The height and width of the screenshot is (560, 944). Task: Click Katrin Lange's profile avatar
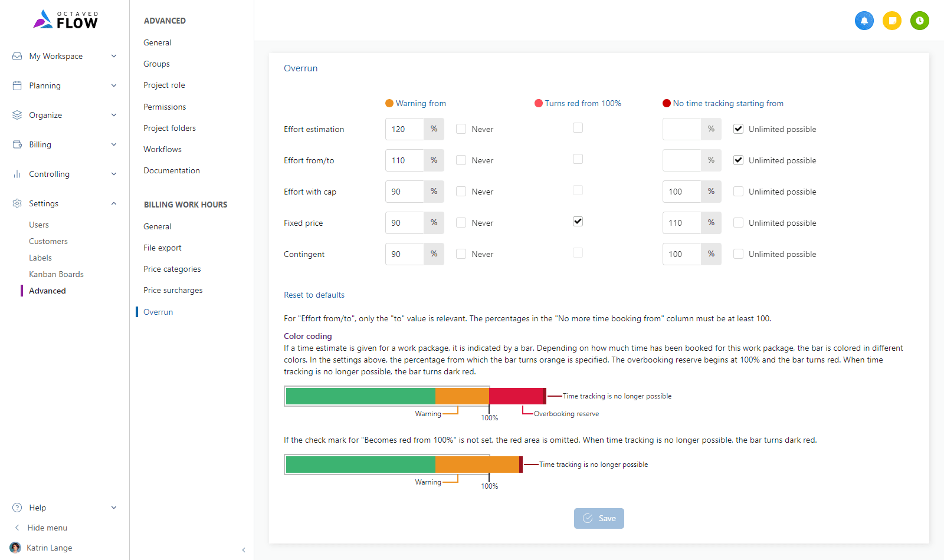[x=15, y=548]
